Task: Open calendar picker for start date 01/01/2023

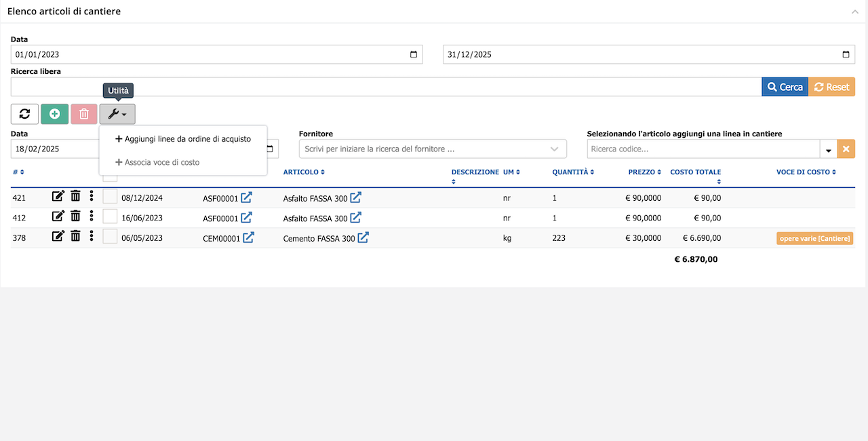Action: [414, 54]
